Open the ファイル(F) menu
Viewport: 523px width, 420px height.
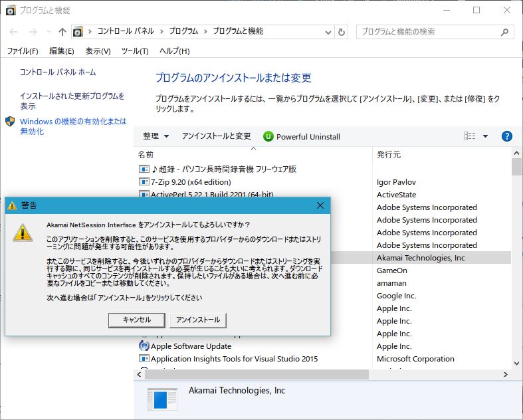(23, 51)
